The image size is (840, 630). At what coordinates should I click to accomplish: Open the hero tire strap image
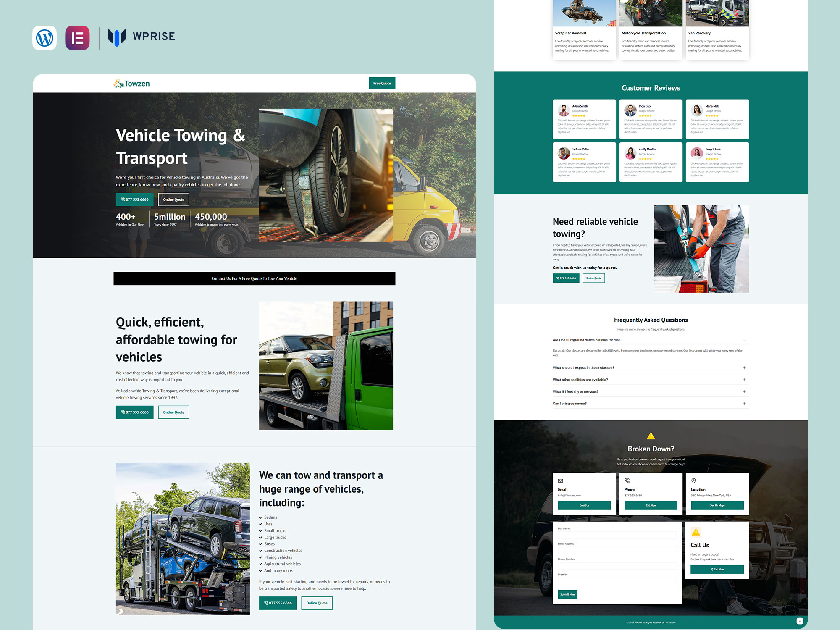pyautogui.click(x=326, y=175)
